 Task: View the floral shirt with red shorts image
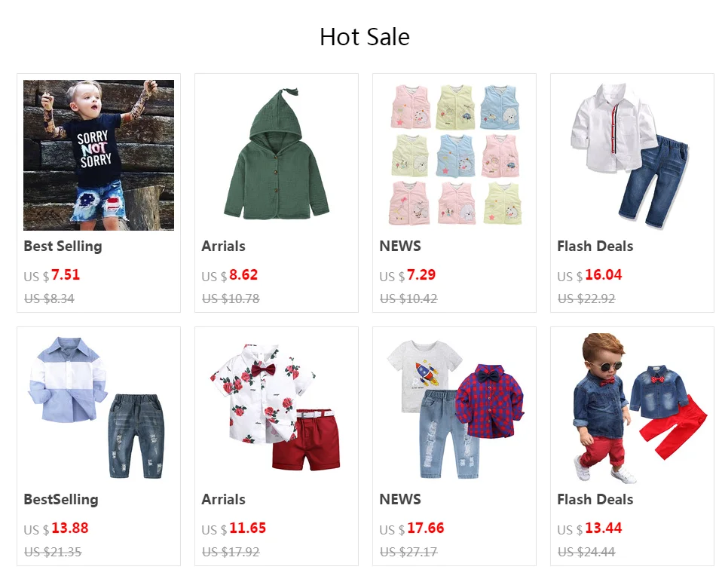pos(277,409)
